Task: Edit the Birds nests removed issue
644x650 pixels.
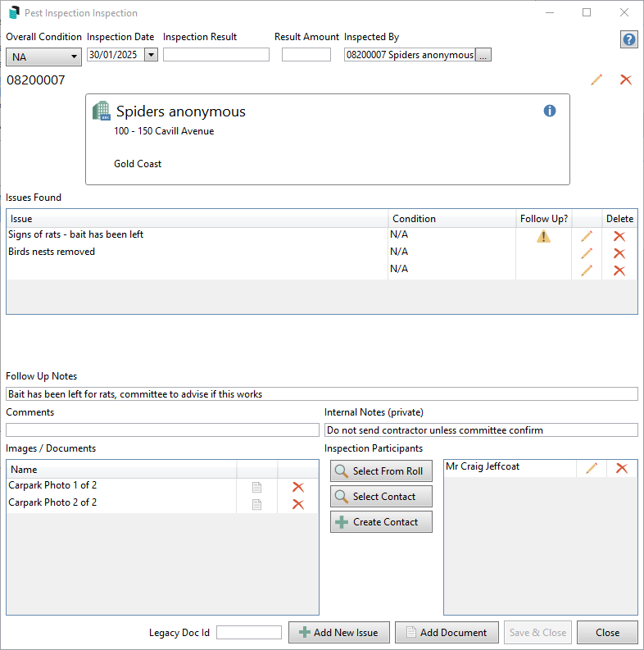Action: pyautogui.click(x=587, y=253)
